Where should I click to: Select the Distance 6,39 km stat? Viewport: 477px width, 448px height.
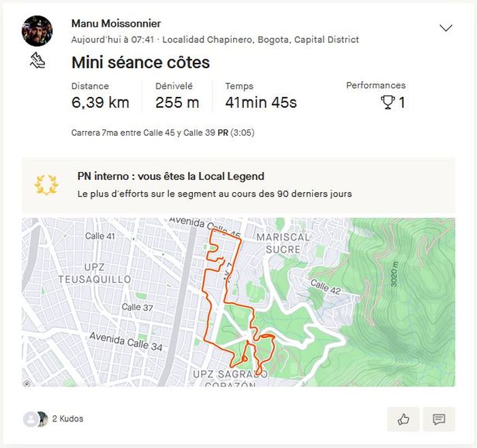pyautogui.click(x=100, y=96)
